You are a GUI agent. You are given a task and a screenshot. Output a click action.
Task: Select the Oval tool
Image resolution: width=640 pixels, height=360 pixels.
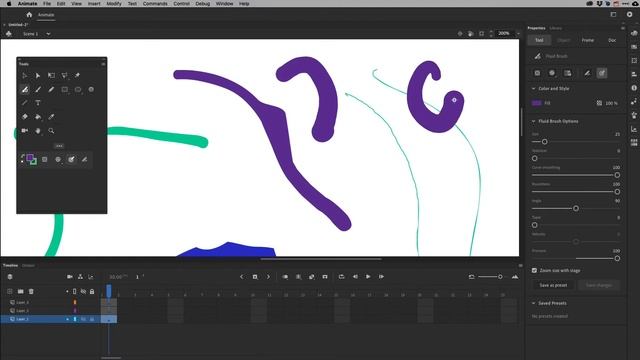pos(78,89)
